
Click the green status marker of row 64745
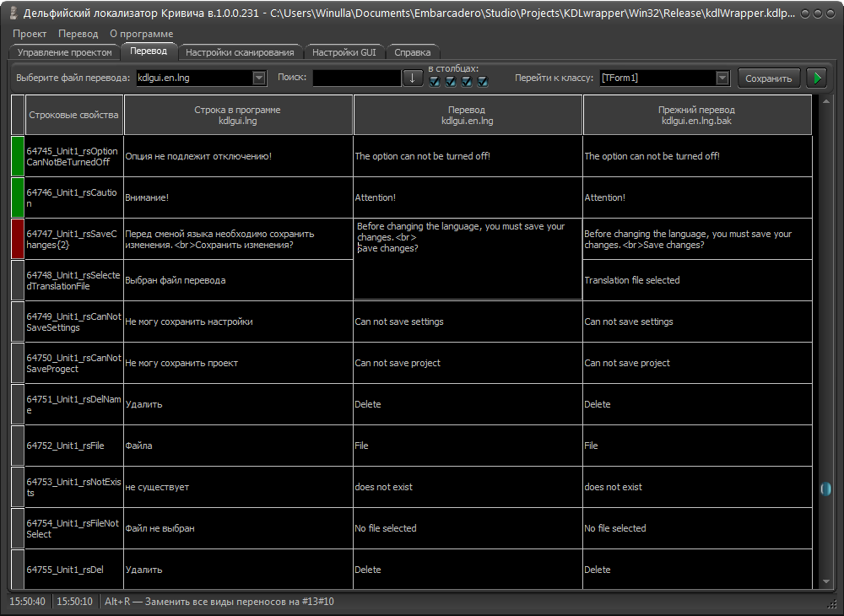[18, 156]
